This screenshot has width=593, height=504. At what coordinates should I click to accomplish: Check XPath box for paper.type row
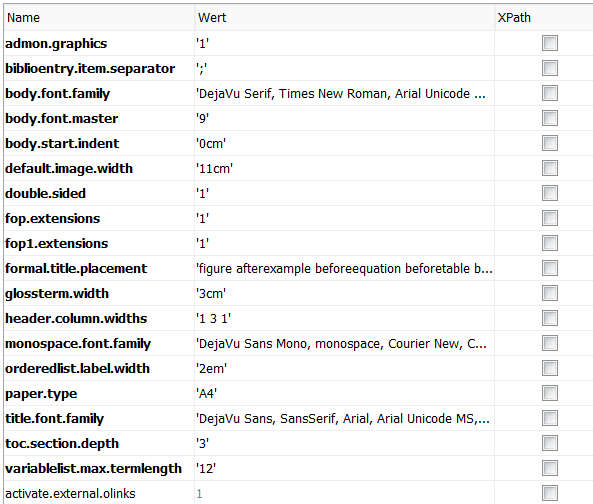tap(550, 393)
